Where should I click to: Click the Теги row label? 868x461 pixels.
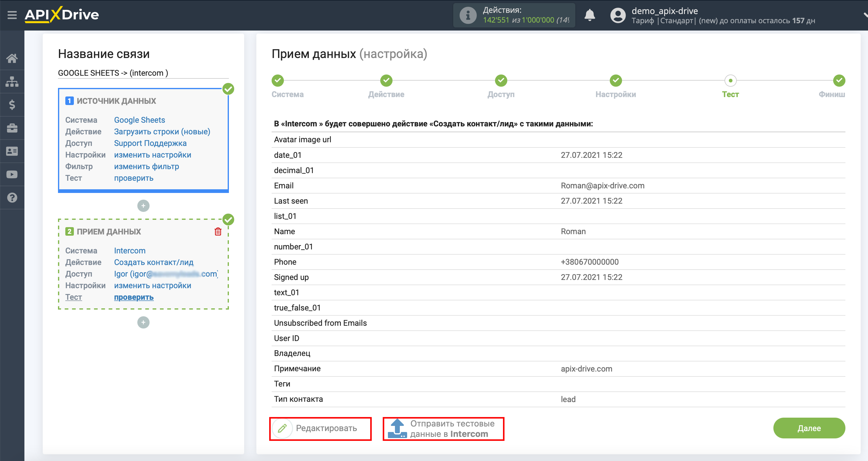(x=282, y=384)
